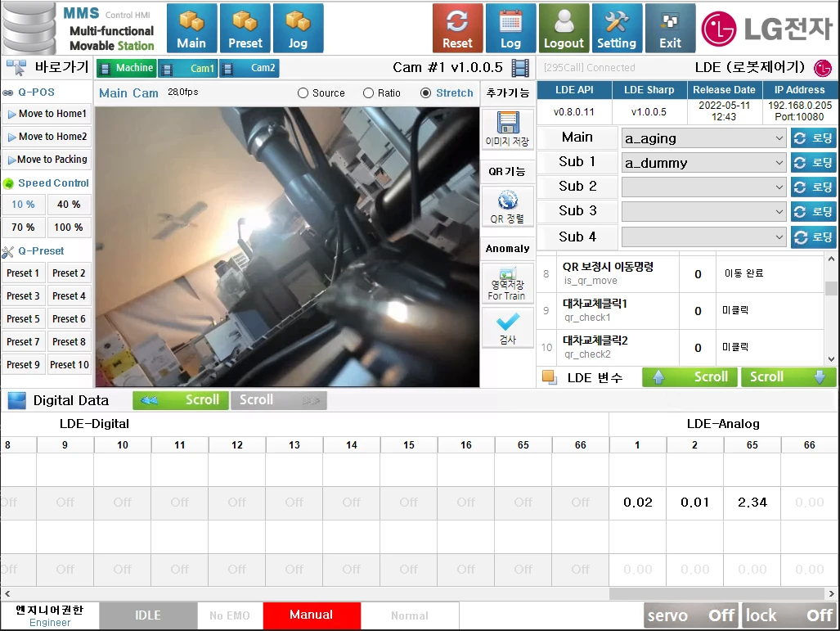Viewport: 840px width, 631px height.
Task: Click the LDE variable list scroll-down arrow
Action: (831, 359)
